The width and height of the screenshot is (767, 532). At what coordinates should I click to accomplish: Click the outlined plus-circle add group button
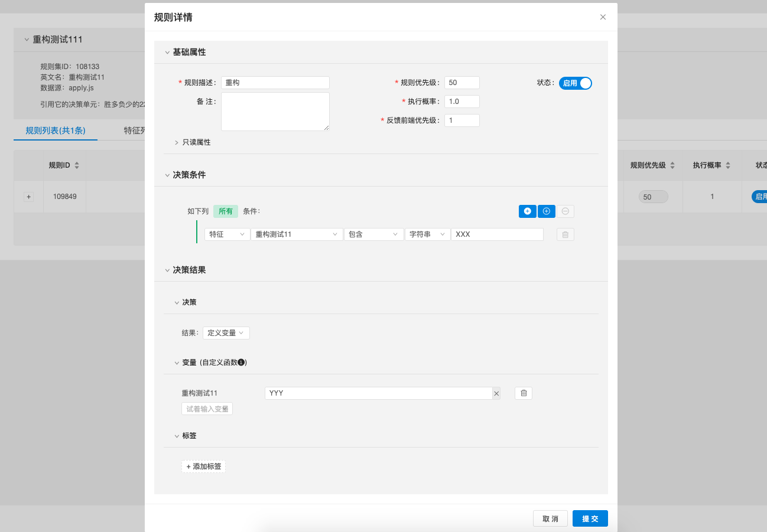coord(547,211)
